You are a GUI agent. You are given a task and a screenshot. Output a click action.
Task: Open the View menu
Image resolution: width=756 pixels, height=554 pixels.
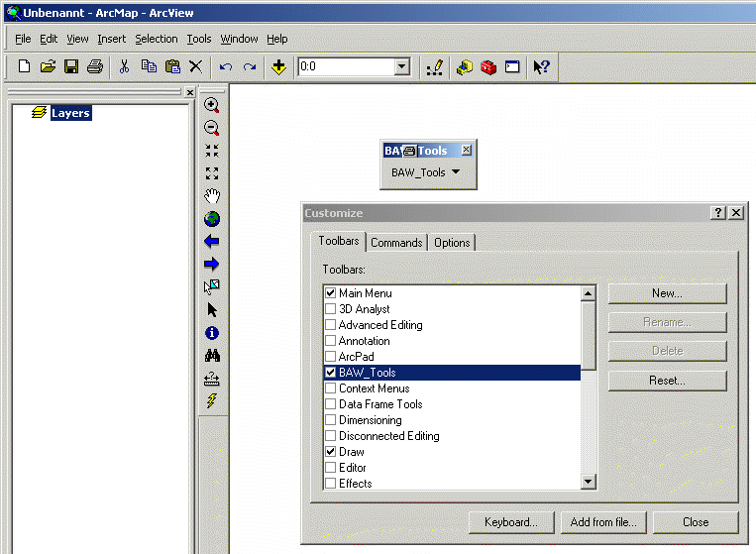coord(77,39)
